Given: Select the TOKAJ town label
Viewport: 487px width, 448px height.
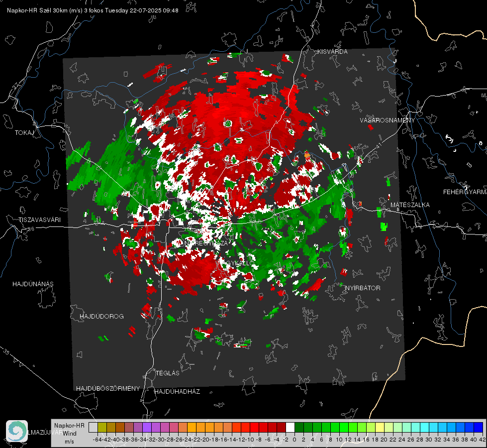Looking at the screenshot, I should click(x=24, y=133).
